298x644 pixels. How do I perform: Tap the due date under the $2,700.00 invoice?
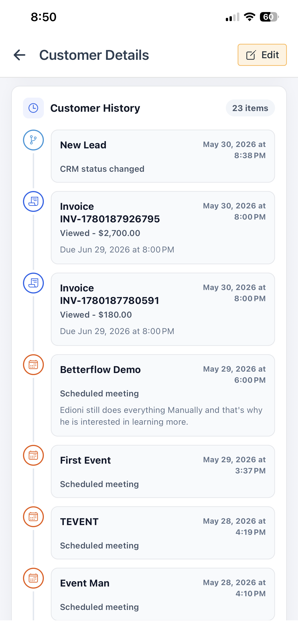[117, 250]
